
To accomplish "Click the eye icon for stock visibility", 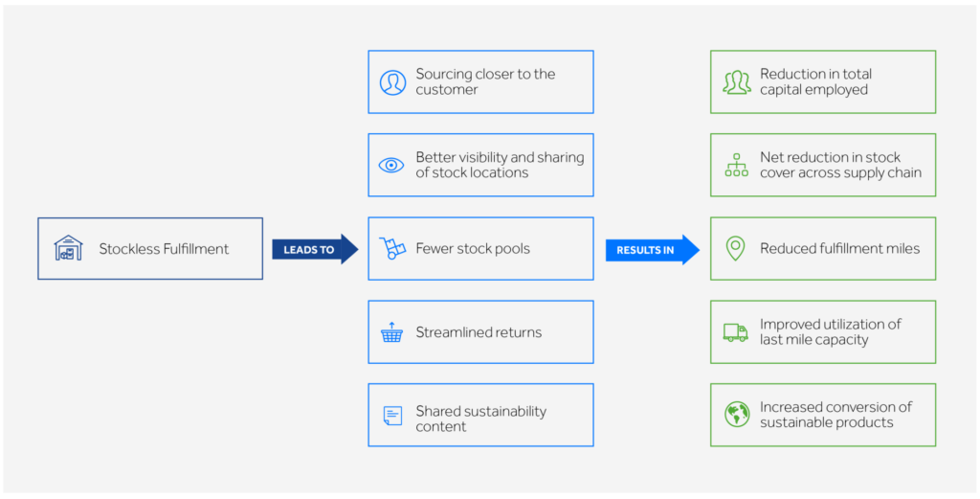I will point(391,165).
